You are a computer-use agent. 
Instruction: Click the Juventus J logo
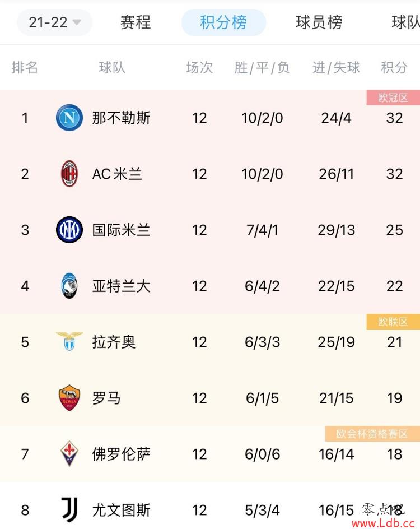click(x=70, y=509)
